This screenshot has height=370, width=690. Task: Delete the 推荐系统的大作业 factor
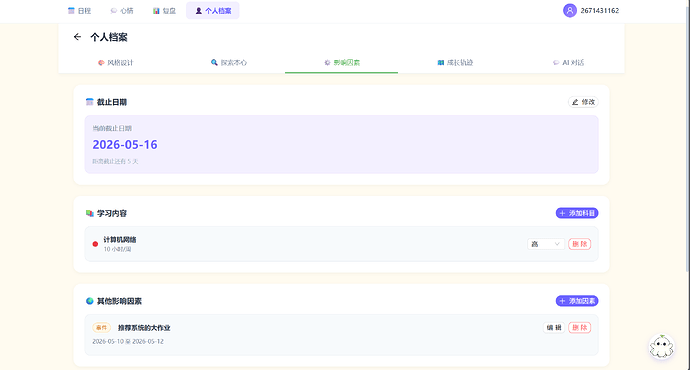click(x=580, y=328)
